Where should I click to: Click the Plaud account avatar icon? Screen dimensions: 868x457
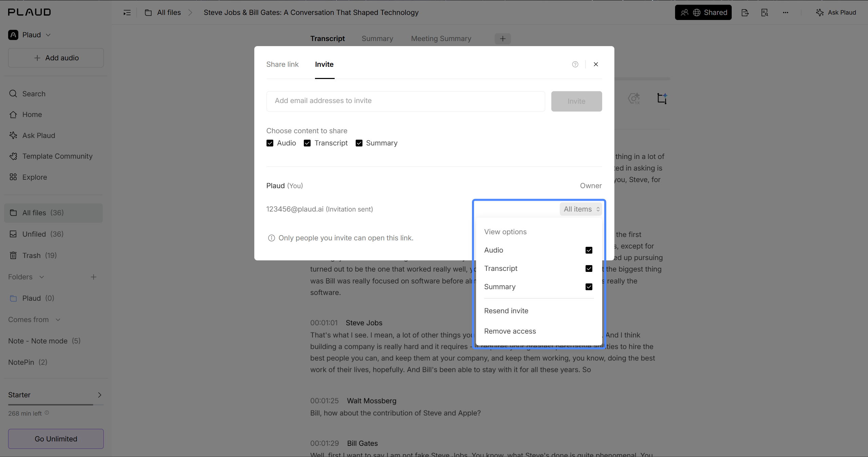[13, 35]
